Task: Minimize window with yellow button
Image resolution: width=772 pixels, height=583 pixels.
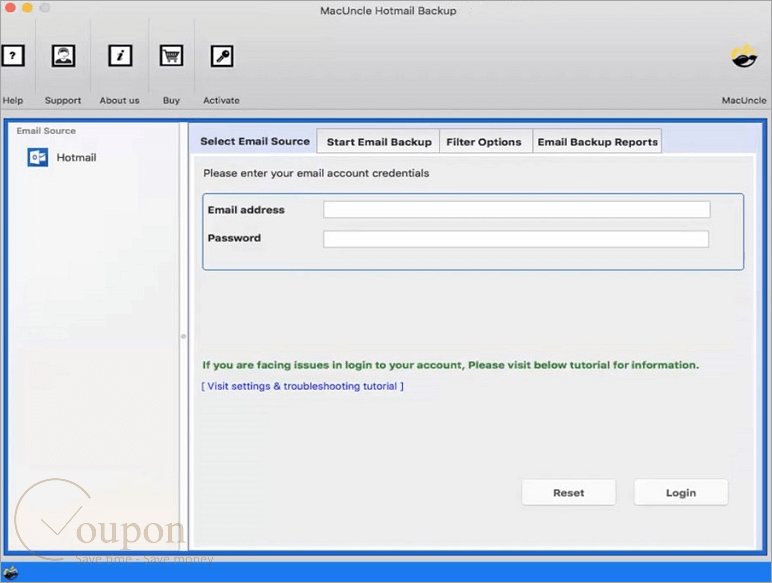Action: tap(28, 8)
